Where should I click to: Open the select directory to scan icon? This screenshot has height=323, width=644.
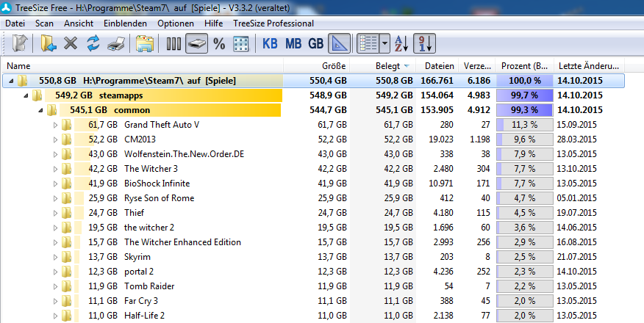coord(49,43)
